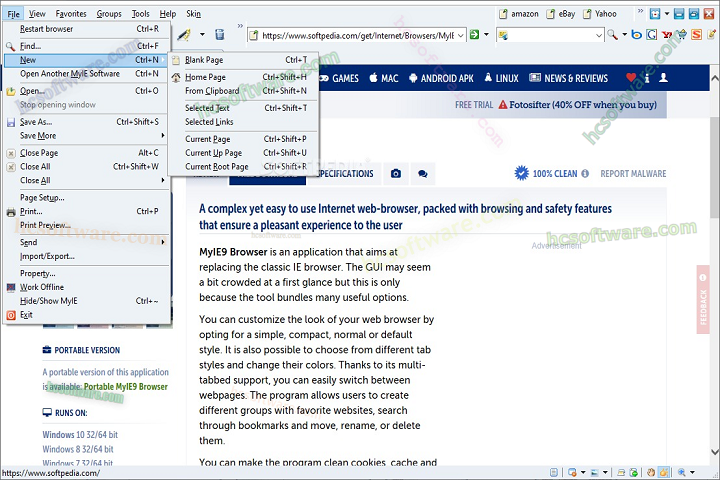Viewport: 720px width, 480px height.
Task: Click the blue skin icon near window controls
Action: click(655, 14)
